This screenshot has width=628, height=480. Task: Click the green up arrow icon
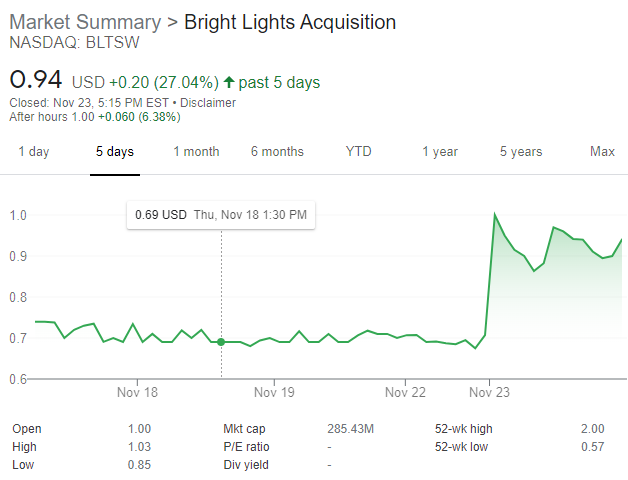pos(229,82)
